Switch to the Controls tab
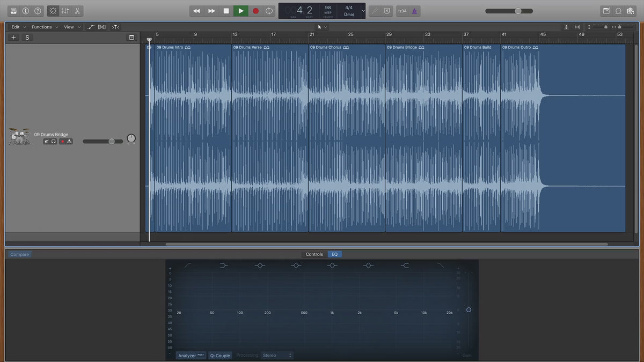This screenshot has width=644, height=362. point(314,254)
